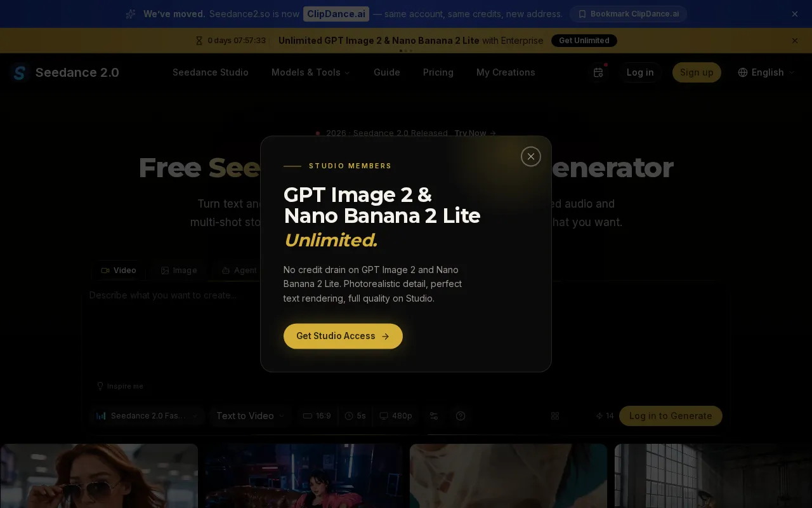Viewport: 812px width, 508px height.
Task: Open the industrial window video thumbnail
Action: pyautogui.click(x=713, y=476)
